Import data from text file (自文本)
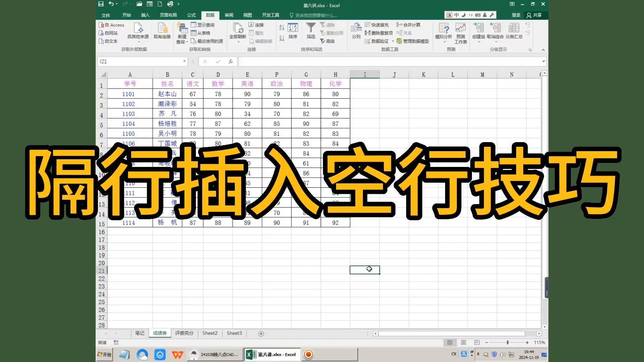Screen dimensions: 644x362 pos(108,41)
